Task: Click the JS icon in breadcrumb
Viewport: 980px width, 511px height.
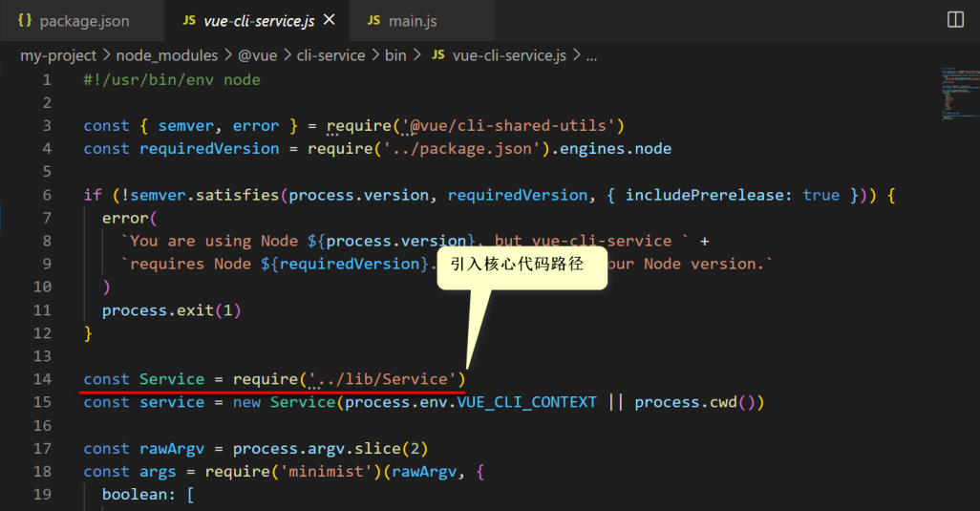Action: tap(438, 55)
